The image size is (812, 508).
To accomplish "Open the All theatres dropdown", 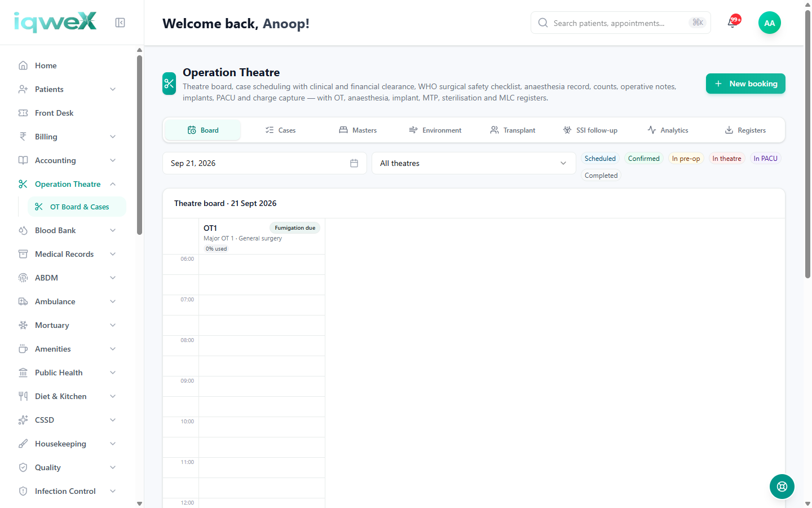I will pyautogui.click(x=474, y=163).
